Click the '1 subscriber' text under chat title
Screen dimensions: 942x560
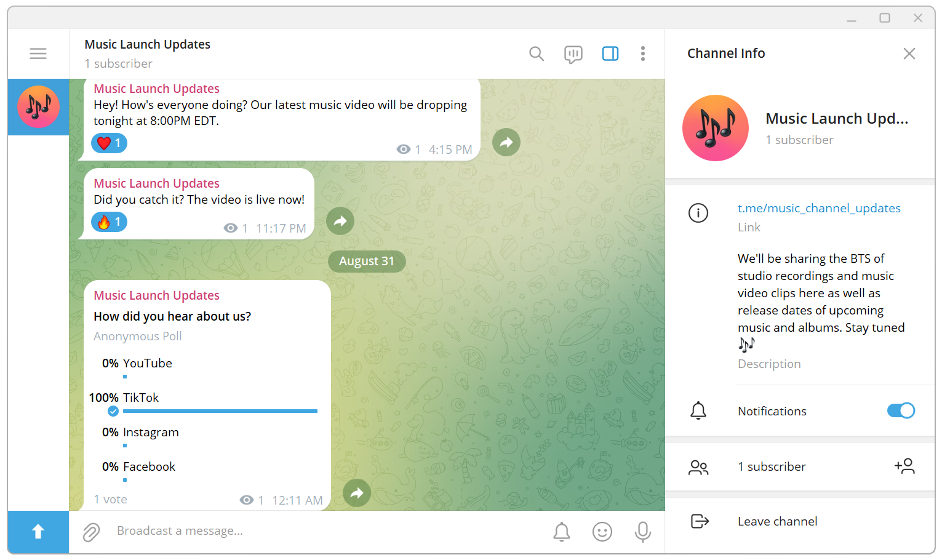(119, 63)
